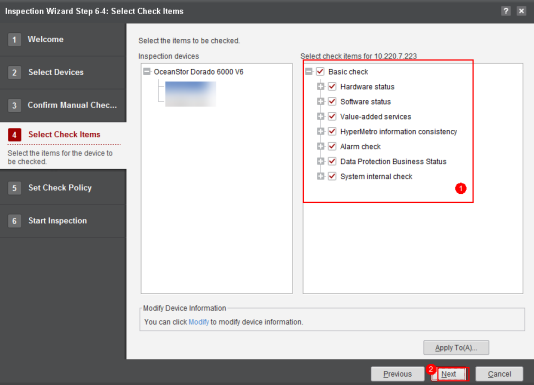
Task: Click red step 4 number icon
Action: tap(14, 135)
